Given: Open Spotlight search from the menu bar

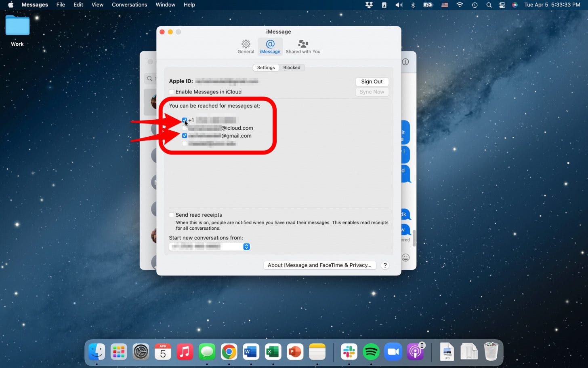Looking at the screenshot, I should tap(489, 5).
